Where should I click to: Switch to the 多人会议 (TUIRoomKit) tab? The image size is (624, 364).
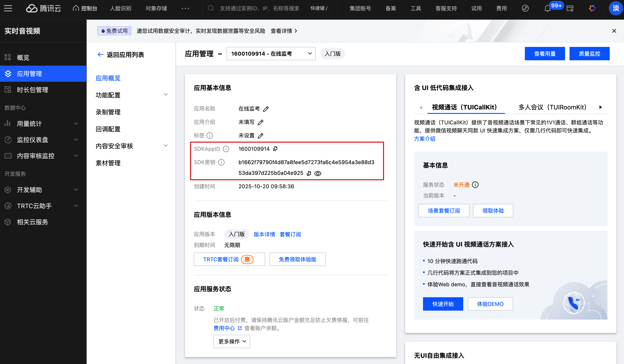click(552, 107)
